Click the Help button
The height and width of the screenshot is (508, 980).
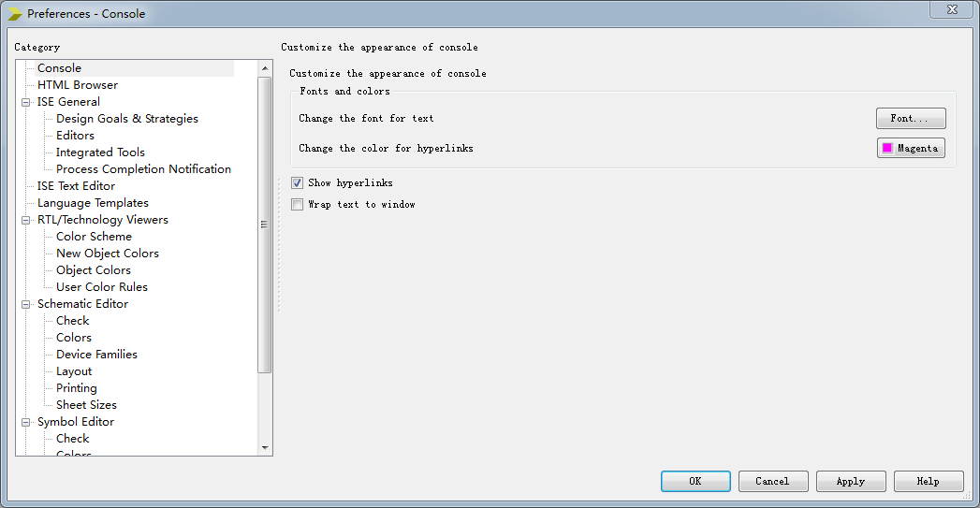(929, 481)
